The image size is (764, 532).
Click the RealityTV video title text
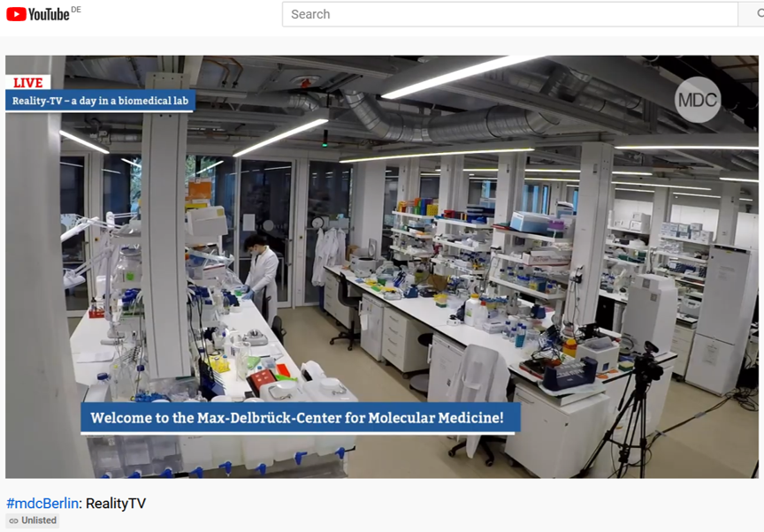point(116,504)
